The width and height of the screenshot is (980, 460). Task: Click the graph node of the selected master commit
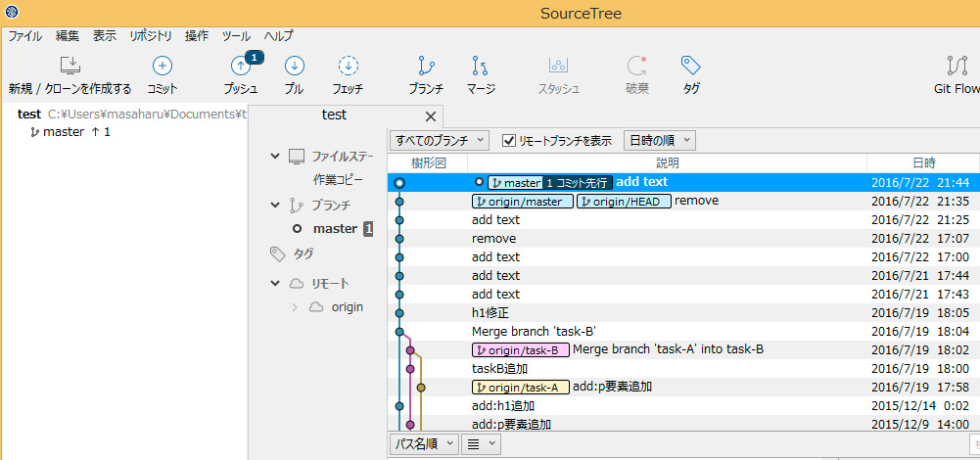[400, 183]
